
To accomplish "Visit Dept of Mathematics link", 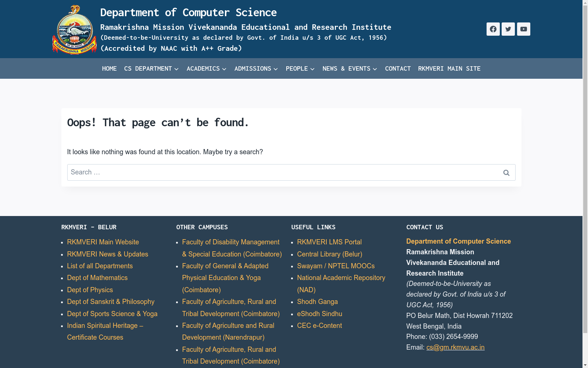I will point(97,278).
